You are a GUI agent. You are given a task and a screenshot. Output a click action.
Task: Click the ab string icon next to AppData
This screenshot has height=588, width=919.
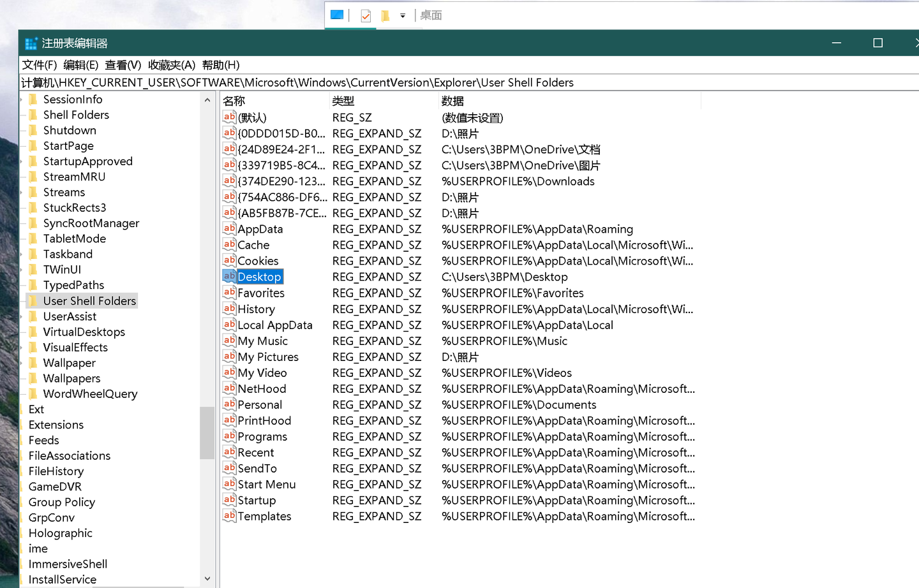pos(229,229)
